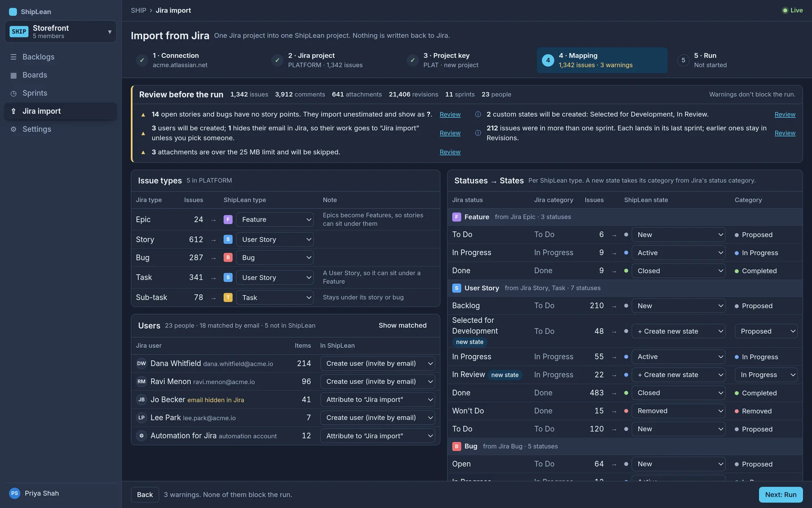Click the Jo Becker JB avatar
Image resolution: width=812 pixels, height=508 pixels.
(x=141, y=400)
